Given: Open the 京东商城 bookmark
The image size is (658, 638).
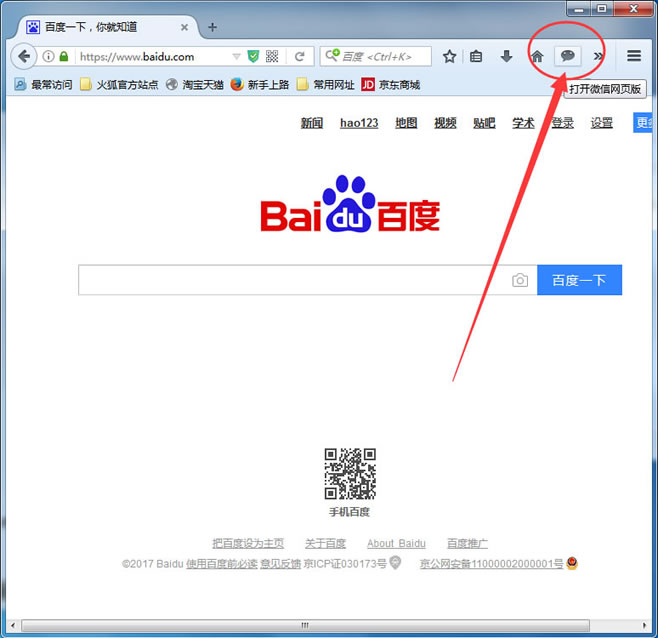Looking at the screenshot, I should 391,85.
